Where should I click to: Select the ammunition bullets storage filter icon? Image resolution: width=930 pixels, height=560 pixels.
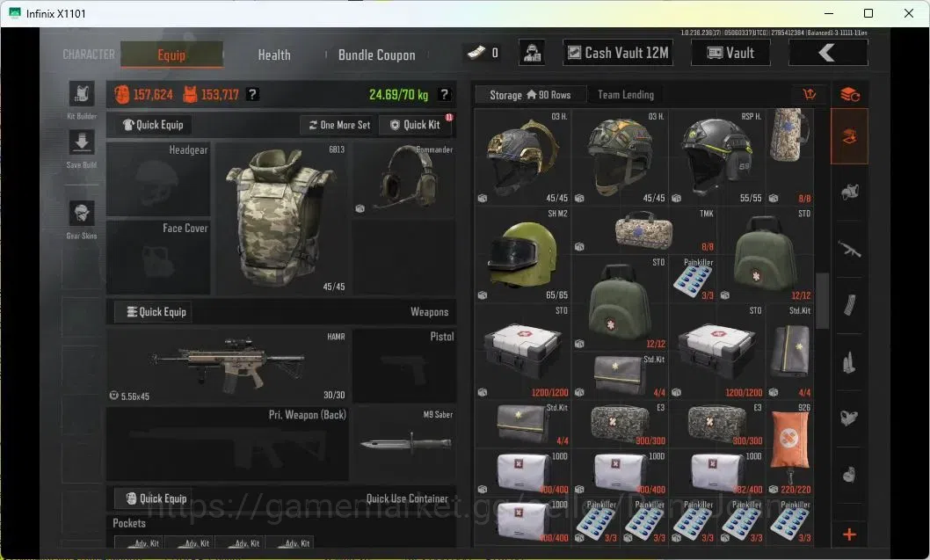coord(849,362)
